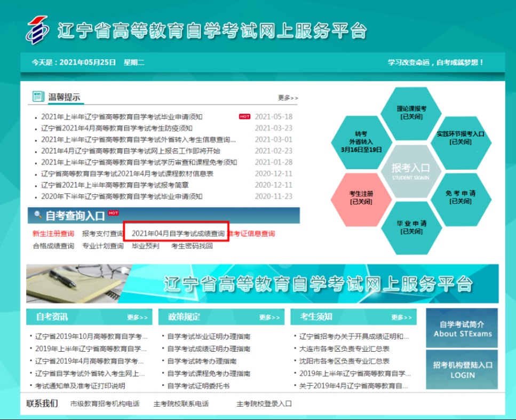Open 自学考试证明委托书
516x420 pixels.
198,386
